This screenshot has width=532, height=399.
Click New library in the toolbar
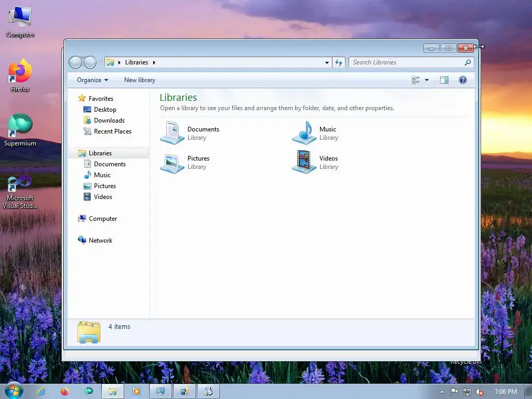click(140, 80)
